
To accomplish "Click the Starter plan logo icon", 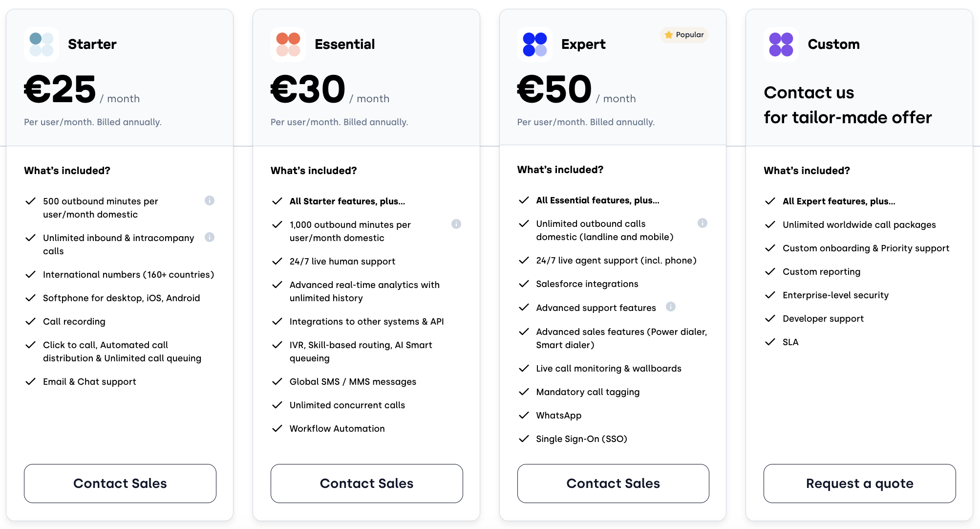I will coord(41,44).
